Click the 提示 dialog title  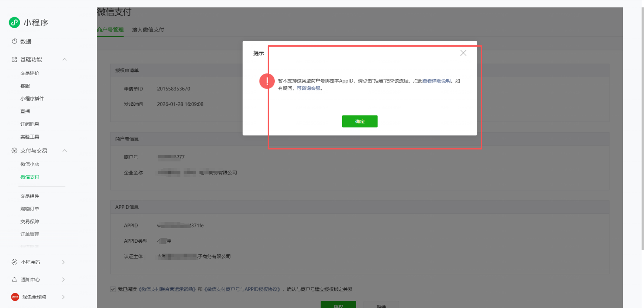[x=258, y=53]
